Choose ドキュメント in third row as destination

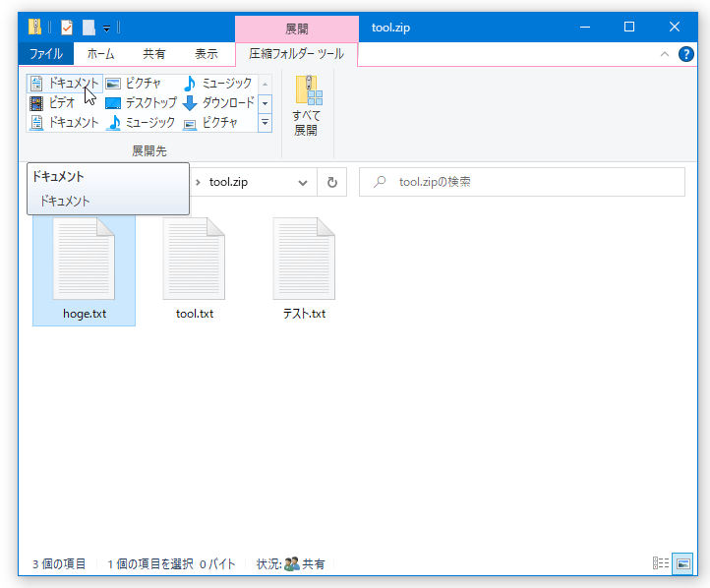(65, 123)
